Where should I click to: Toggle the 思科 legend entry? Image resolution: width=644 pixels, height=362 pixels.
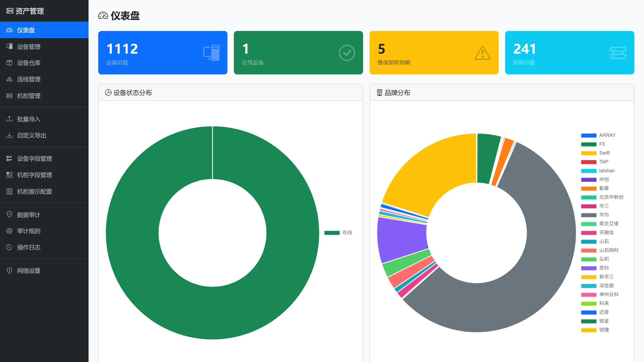pyautogui.click(x=595, y=268)
